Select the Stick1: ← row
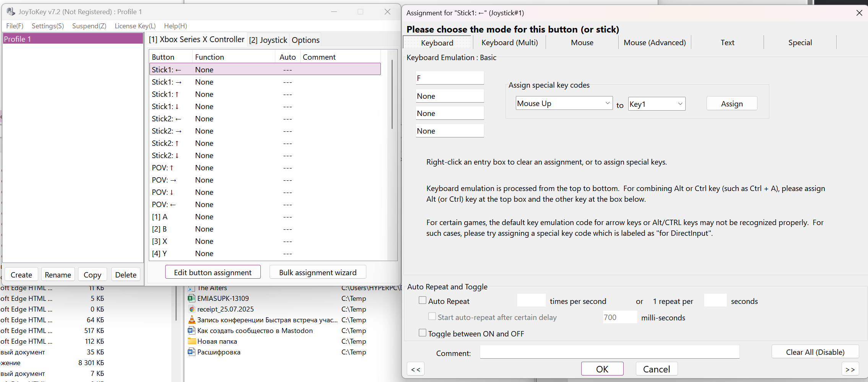The height and width of the screenshot is (382, 868). (265, 69)
